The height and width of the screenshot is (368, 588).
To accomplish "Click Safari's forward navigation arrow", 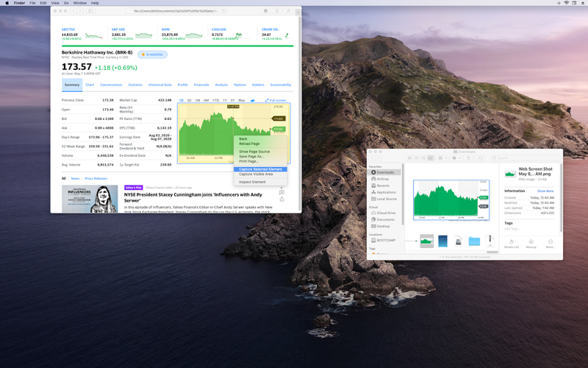I will 80,11.
